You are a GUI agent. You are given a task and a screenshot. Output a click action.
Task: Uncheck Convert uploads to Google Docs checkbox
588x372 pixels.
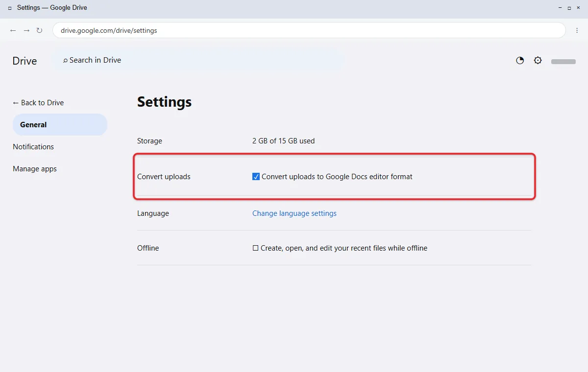256,177
